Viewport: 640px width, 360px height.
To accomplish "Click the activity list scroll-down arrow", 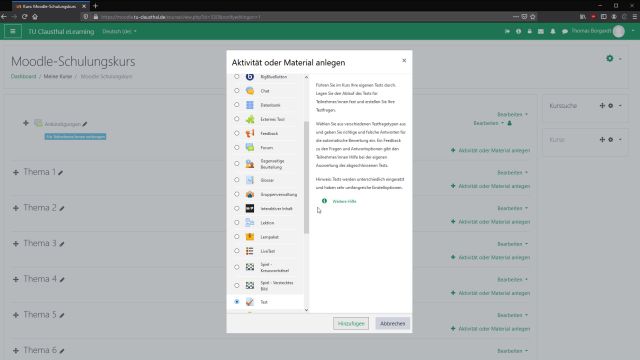I will (x=306, y=310).
